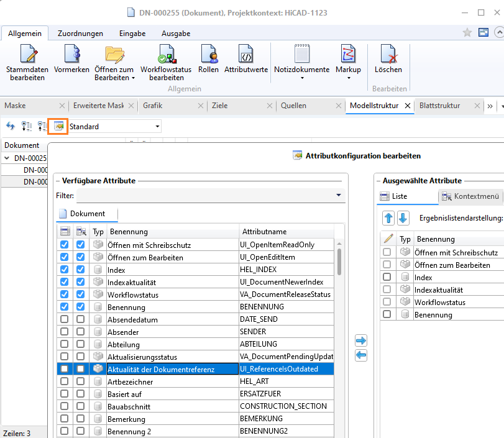Check the first checkbox for Absender
The width and height of the screenshot is (504, 438).
(x=64, y=332)
